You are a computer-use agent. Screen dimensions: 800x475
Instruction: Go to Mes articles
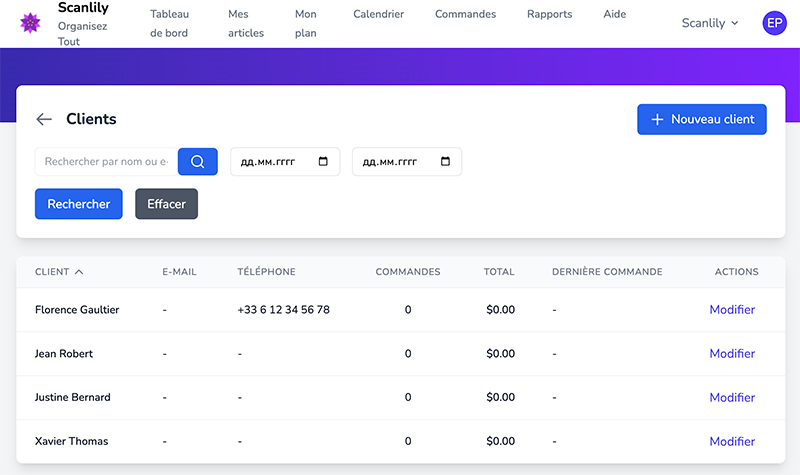(x=246, y=23)
